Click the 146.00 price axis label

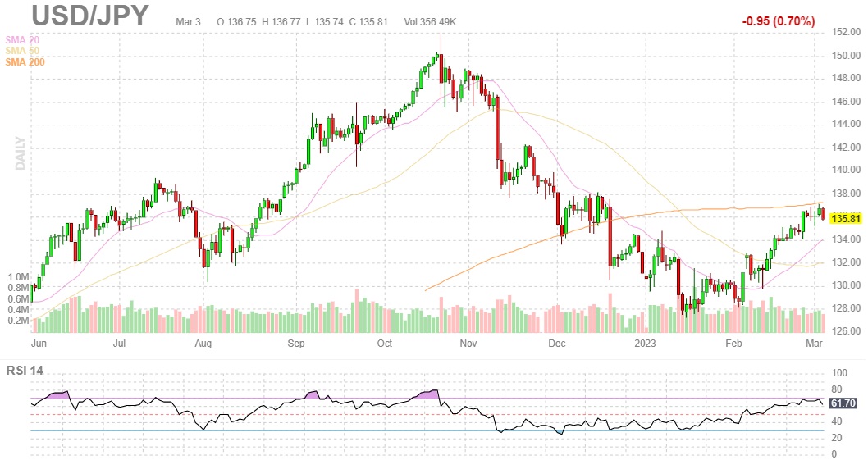847,102
